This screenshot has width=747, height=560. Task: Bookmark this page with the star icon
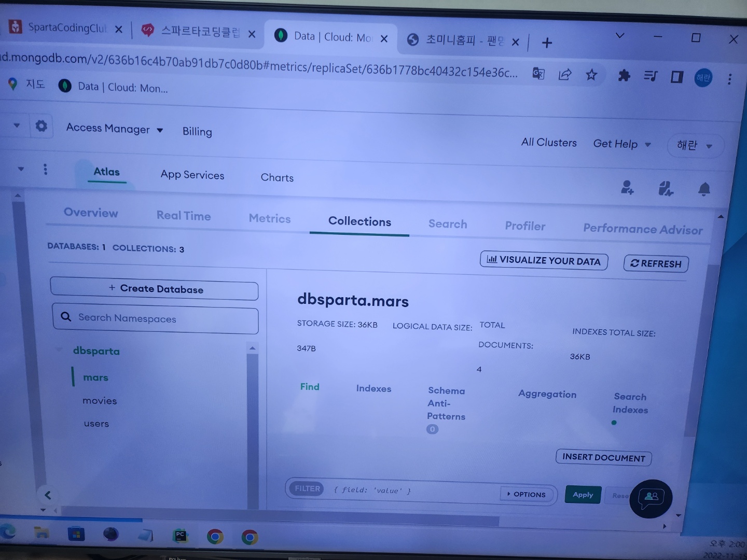(x=591, y=75)
